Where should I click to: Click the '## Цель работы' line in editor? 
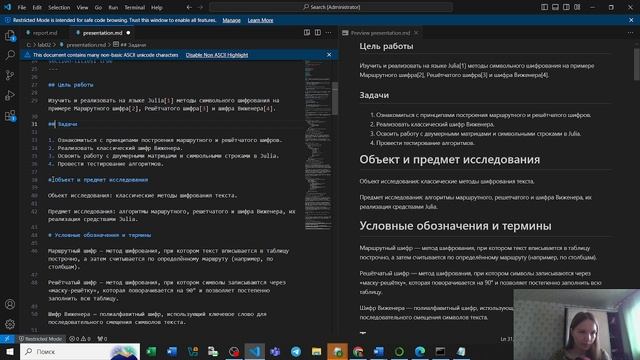[71, 85]
